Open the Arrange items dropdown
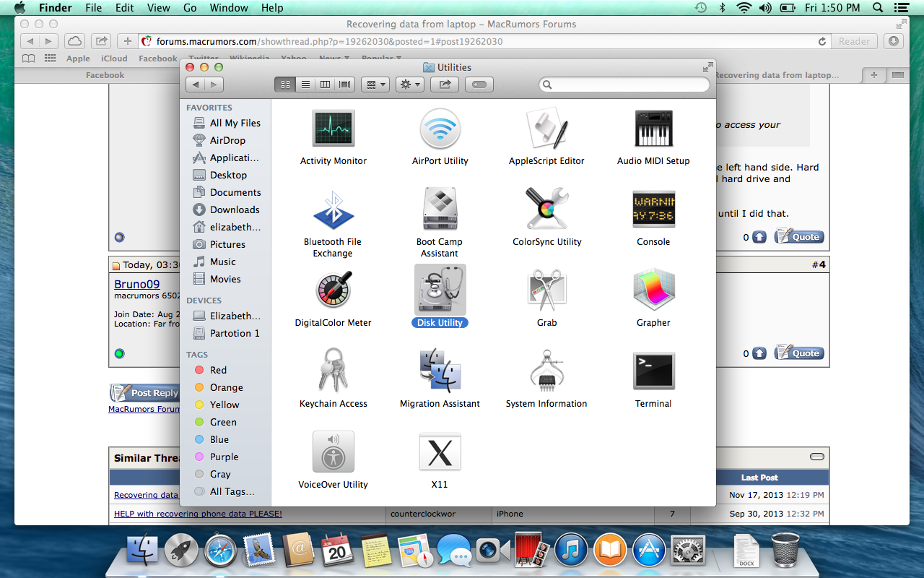The image size is (924, 578). point(375,85)
